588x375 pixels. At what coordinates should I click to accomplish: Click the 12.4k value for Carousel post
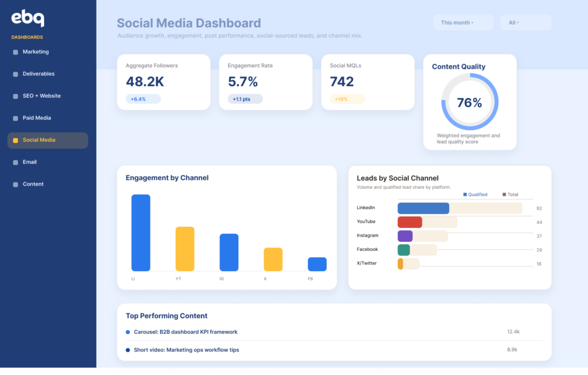513,331
